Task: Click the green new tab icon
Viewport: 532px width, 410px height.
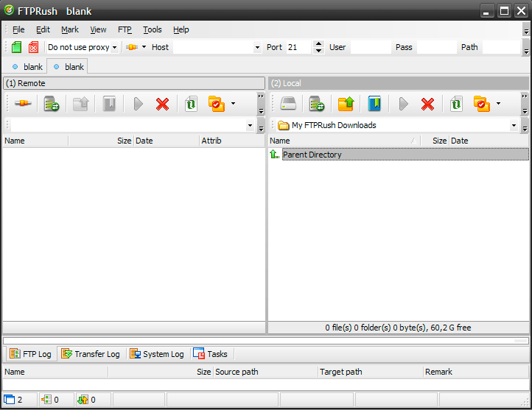Action: [17, 47]
